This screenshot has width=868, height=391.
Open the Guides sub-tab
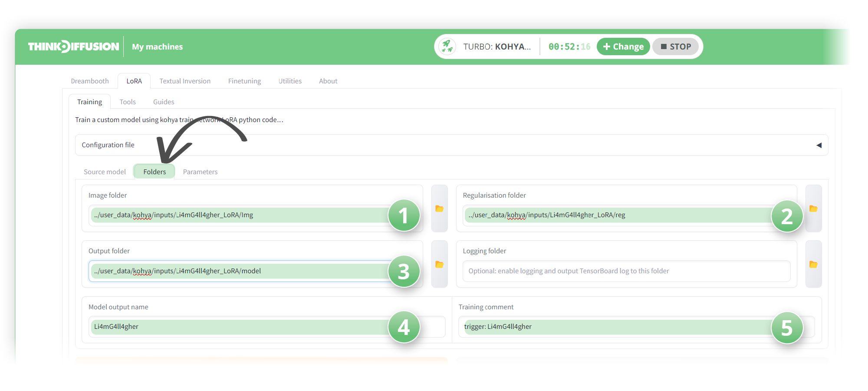pos(163,102)
